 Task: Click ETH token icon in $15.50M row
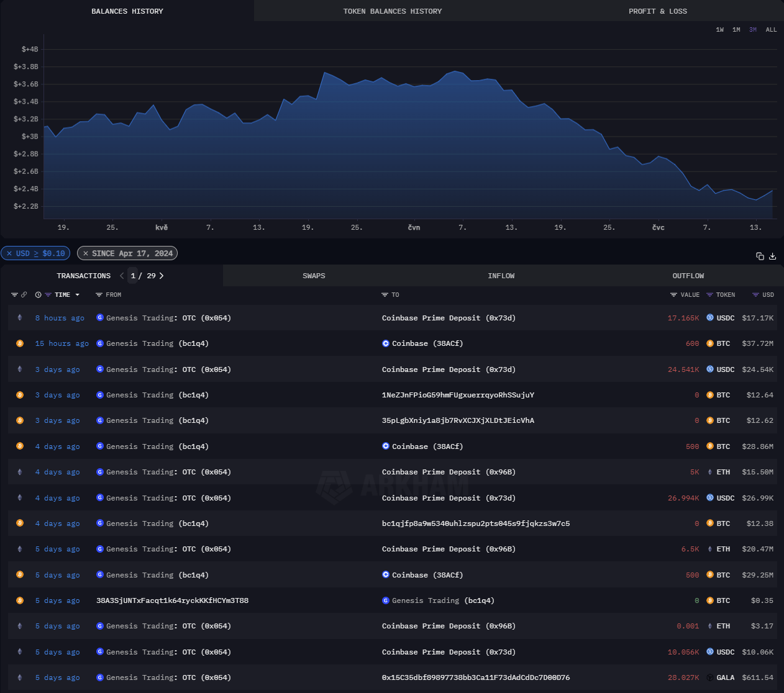[x=710, y=472]
